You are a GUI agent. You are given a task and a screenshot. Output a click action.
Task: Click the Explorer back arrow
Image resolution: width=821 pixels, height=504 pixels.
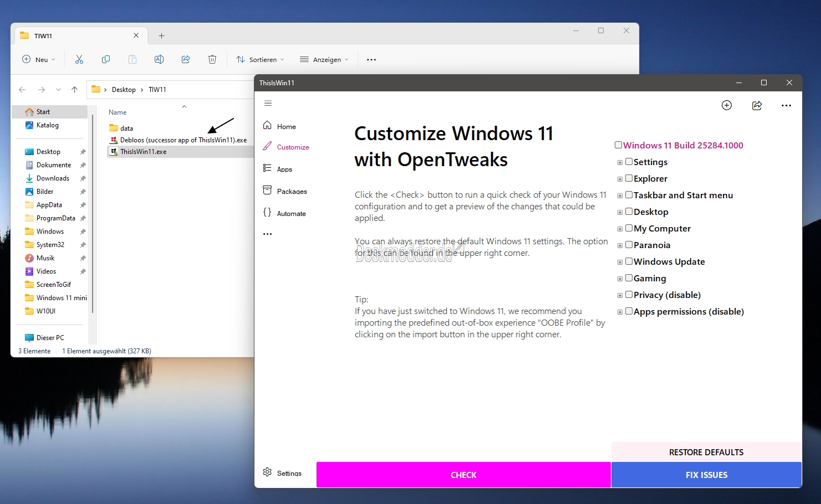click(x=22, y=89)
